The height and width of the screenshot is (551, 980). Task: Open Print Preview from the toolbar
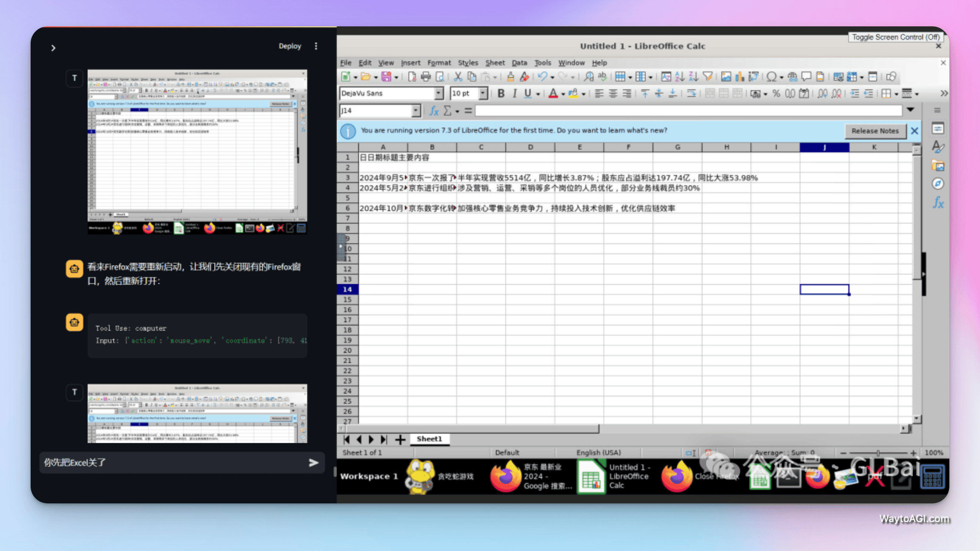coord(440,77)
